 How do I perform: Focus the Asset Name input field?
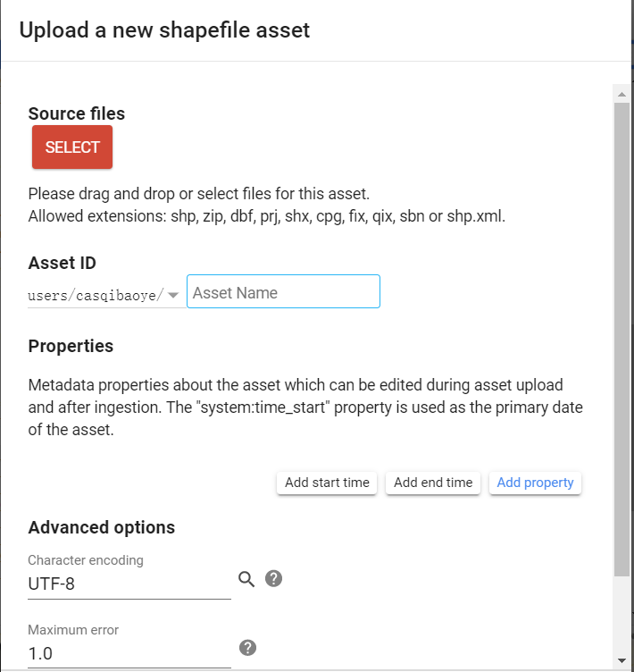283,291
